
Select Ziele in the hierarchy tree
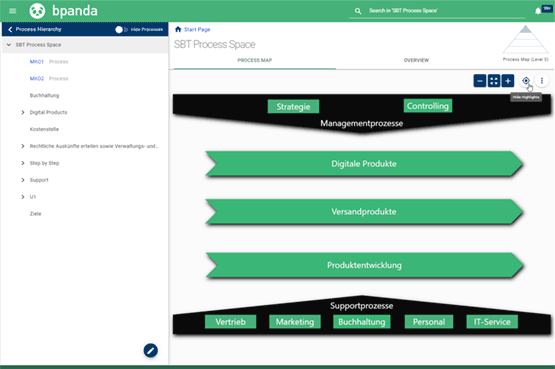(x=35, y=214)
